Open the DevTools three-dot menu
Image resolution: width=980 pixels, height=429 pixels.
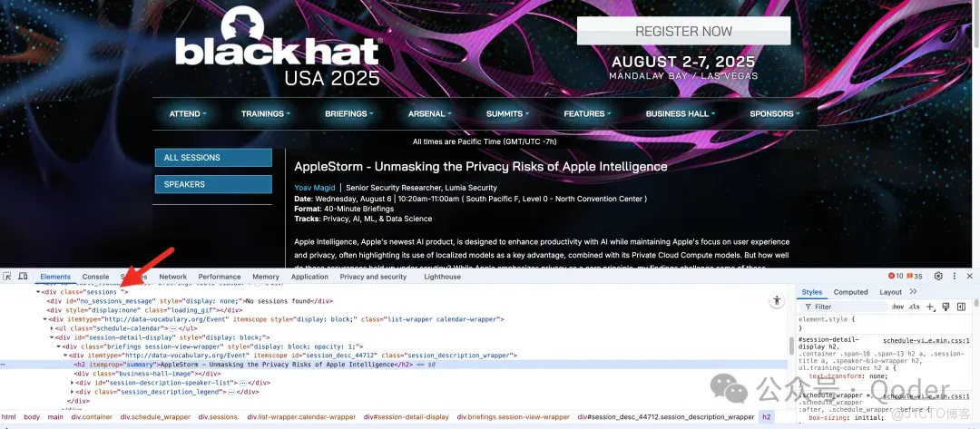click(x=955, y=276)
